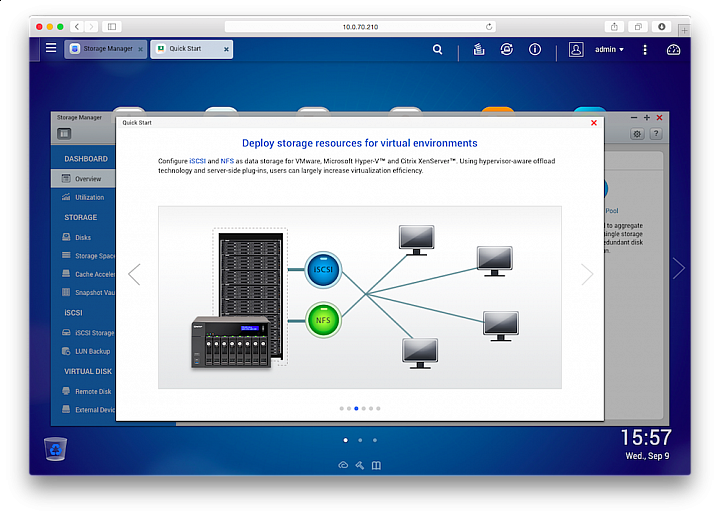This screenshot has height=518, width=720.
Task: Open Storage Manager help question icon
Action: point(656,134)
